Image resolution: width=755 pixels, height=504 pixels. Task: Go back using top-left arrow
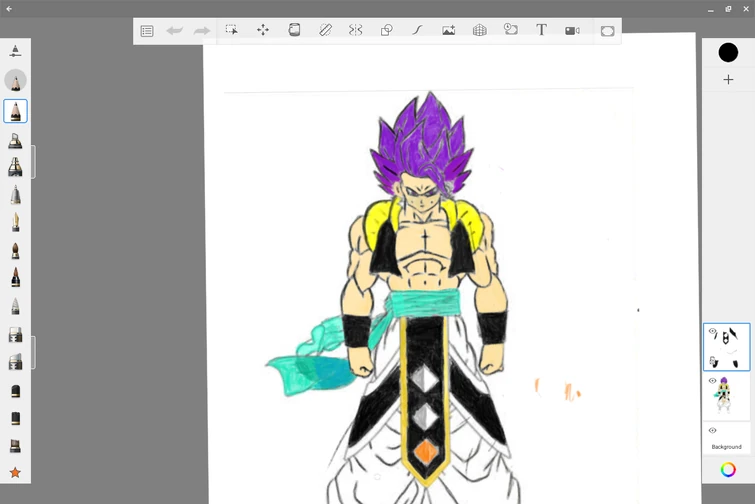pyautogui.click(x=9, y=9)
